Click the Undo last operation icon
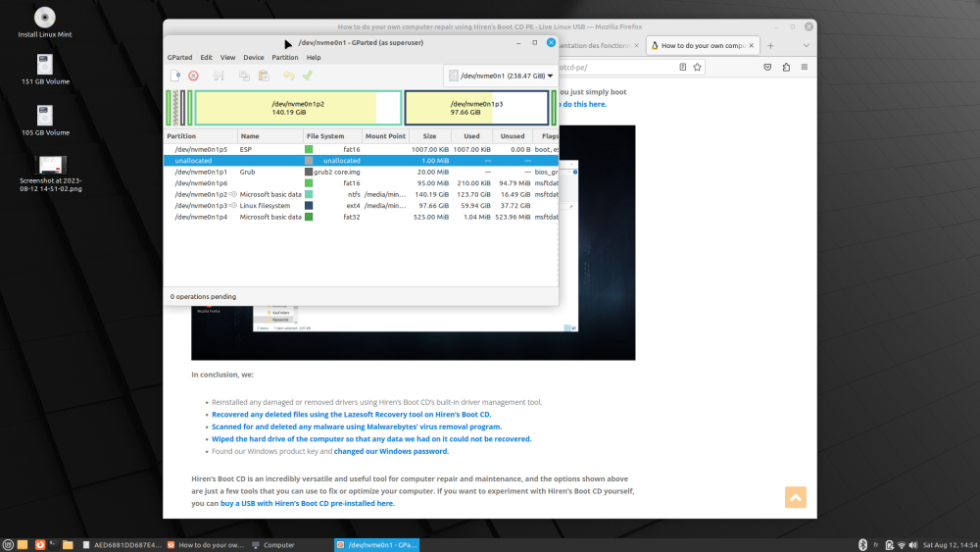Screen dimensions: 980x552 (x=288, y=75)
